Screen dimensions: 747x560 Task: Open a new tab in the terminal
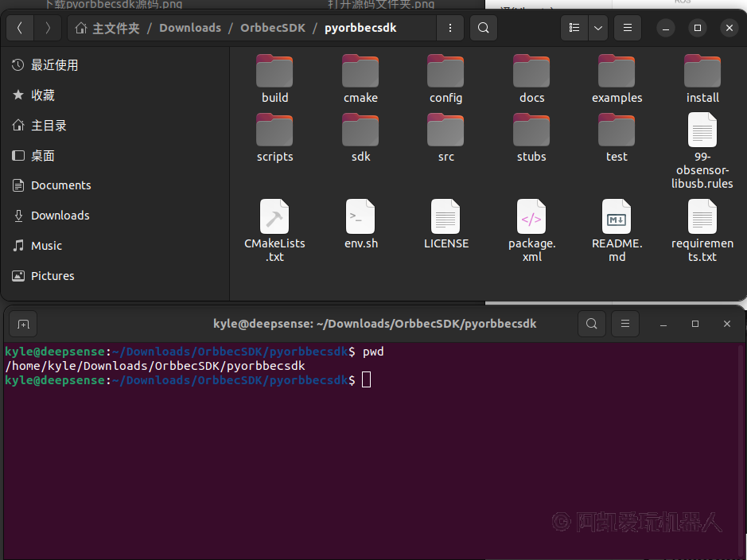click(x=23, y=325)
